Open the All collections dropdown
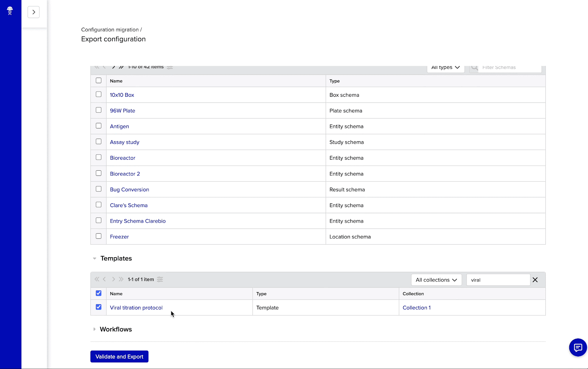Screen dimensions: 588x369 (x=436, y=280)
